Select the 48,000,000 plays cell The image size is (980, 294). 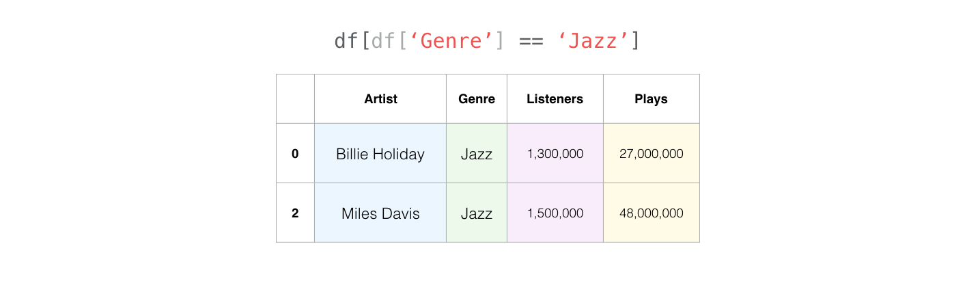pyautogui.click(x=652, y=213)
